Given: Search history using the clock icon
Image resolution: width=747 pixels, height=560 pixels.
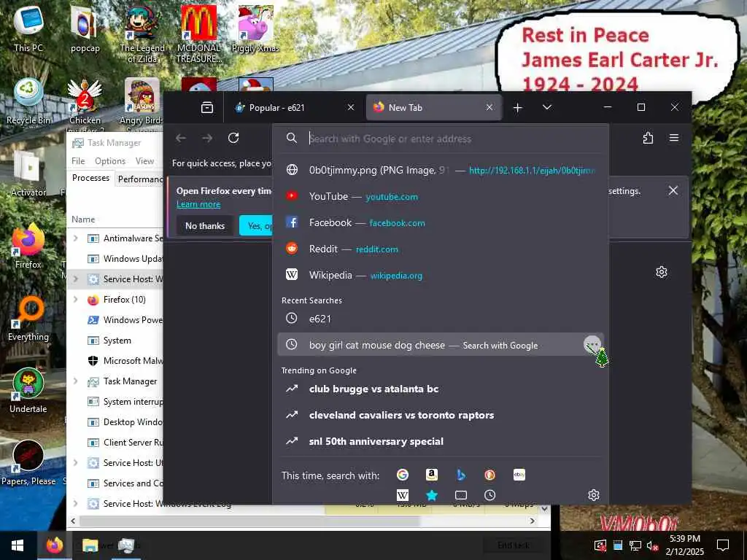Looking at the screenshot, I should (x=489, y=495).
